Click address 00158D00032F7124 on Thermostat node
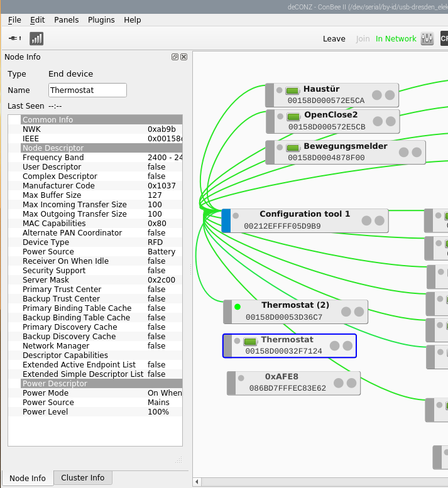Image resolution: width=448 pixels, height=488 pixels. (283, 351)
